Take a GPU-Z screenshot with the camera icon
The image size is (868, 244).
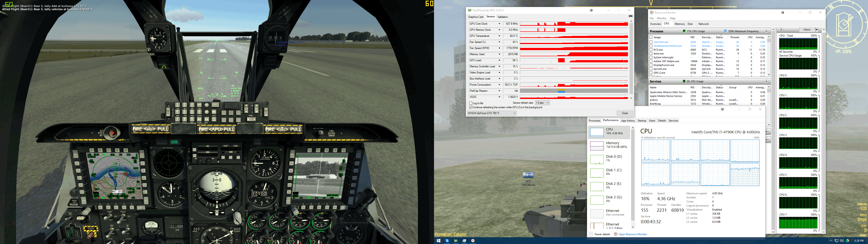click(630, 16)
